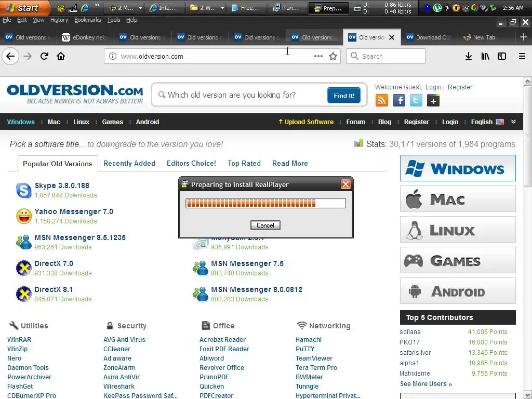Open the WinRAR utilities link
This screenshot has width=532, height=399.
coord(19,340)
